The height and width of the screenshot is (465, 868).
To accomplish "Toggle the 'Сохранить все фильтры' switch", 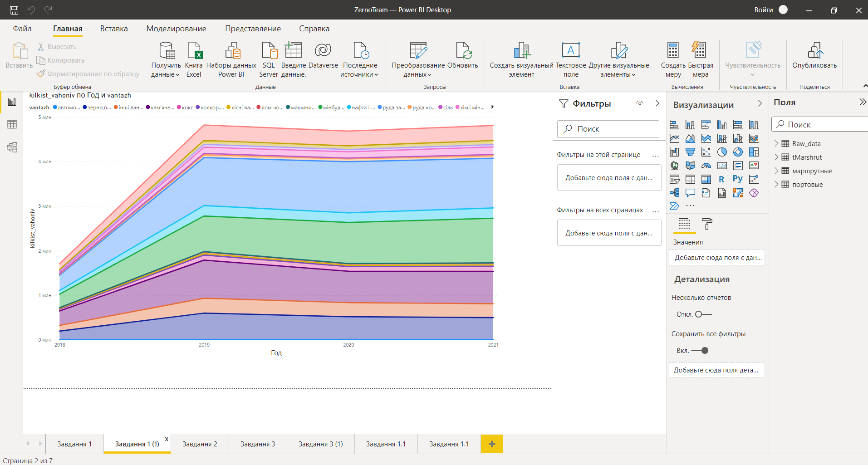I will pos(700,351).
